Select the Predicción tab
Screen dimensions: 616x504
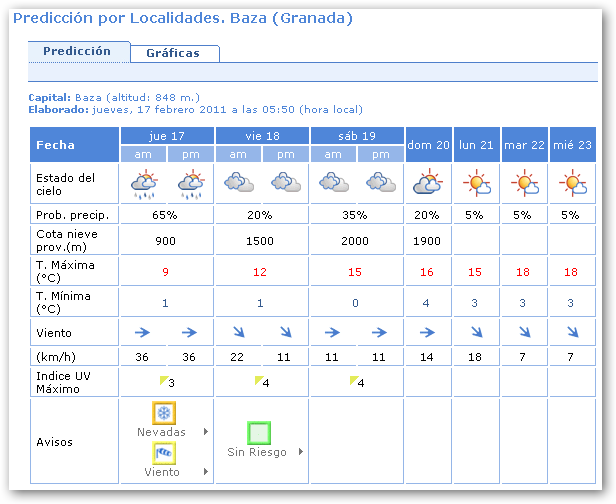click(80, 51)
